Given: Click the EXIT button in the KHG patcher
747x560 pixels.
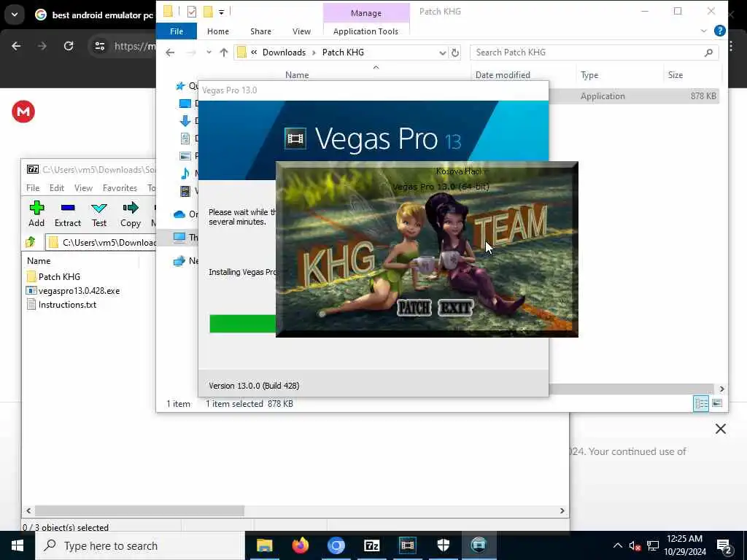Looking at the screenshot, I should click(x=455, y=308).
